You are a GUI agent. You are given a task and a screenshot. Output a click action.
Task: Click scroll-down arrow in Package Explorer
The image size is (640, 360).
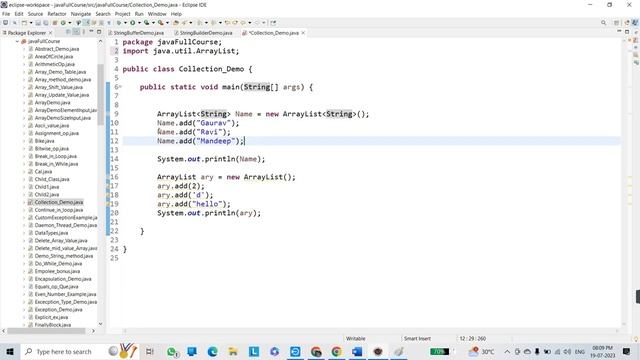click(100, 324)
